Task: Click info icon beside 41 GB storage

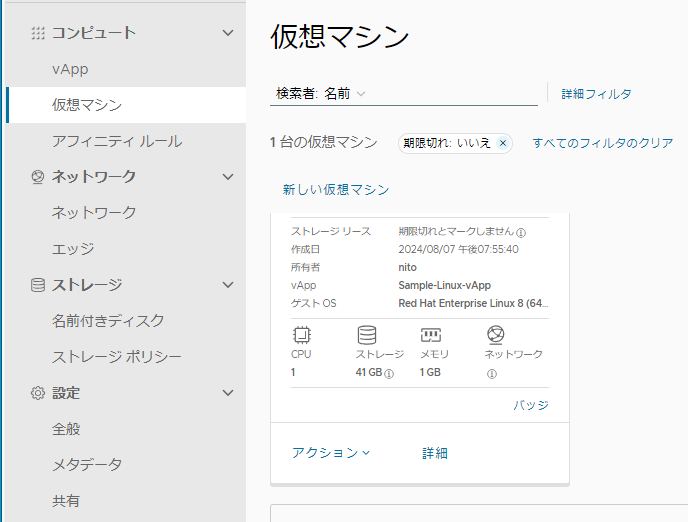Action: click(x=389, y=374)
